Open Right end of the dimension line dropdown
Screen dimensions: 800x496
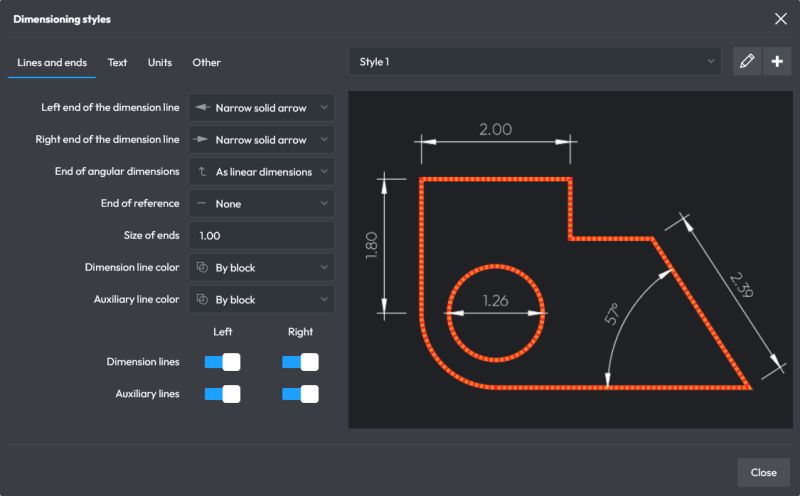click(262, 140)
